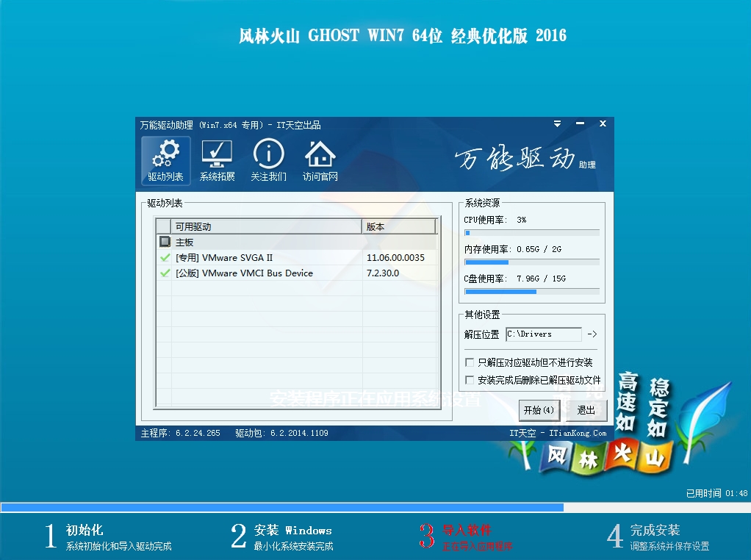Open the 驱动列表 driver list tab
The width and height of the screenshot is (751, 560).
coord(166,161)
